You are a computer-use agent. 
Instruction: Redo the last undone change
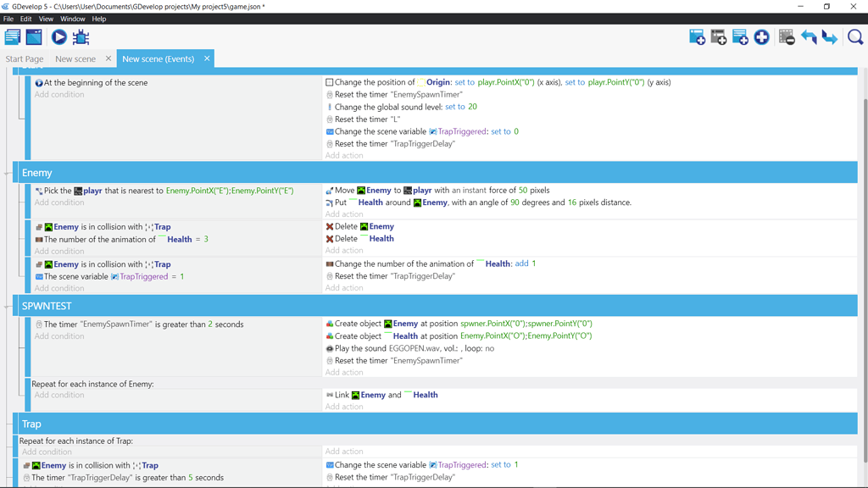pos(830,36)
